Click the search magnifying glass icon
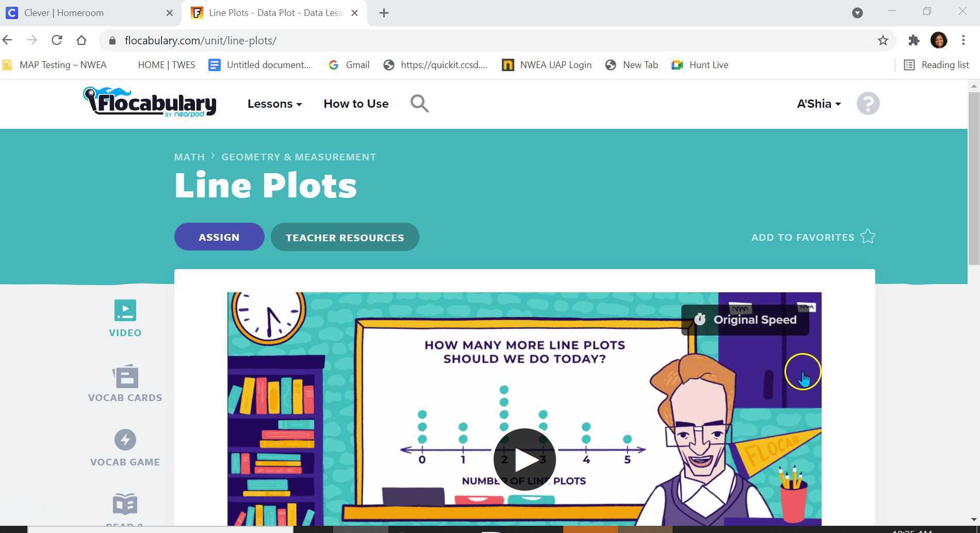Screen dimensions: 980x533 (419, 103)
